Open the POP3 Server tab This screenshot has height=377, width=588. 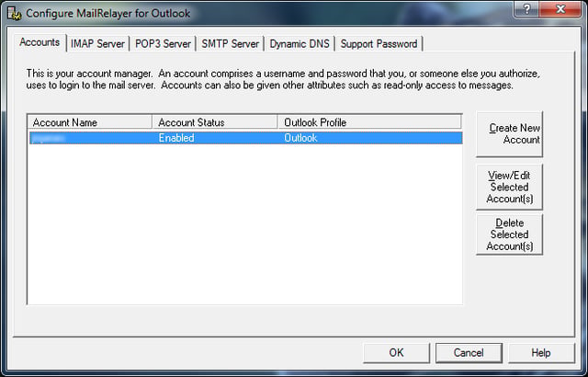click(163, 44)
